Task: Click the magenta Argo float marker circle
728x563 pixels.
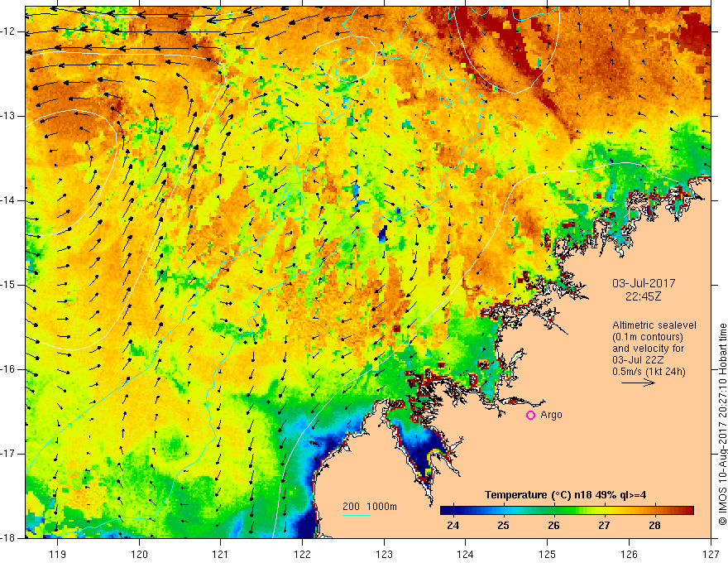Action: pos(530,416)
